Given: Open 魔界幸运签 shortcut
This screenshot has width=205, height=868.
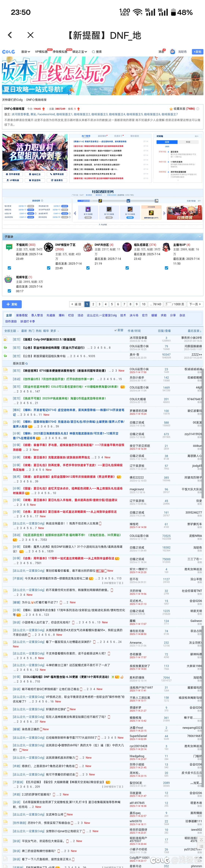Looking at the screenshot, I should click(57, 174).
